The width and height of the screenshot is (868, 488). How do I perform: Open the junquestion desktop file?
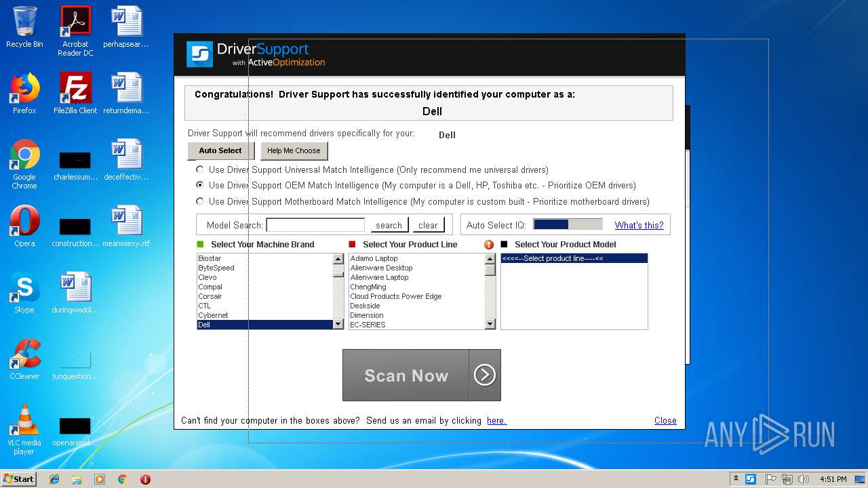pyautogui.click(x=75, y=365)
